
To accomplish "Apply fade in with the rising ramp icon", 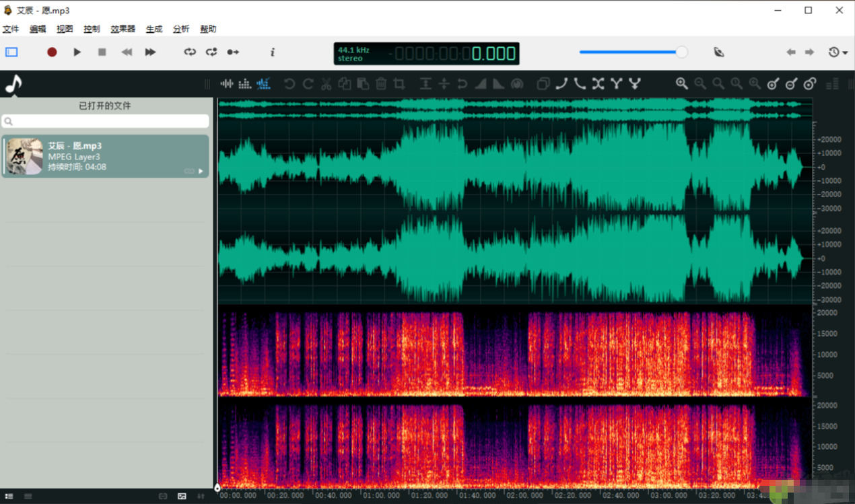I will click(x=481, y=83).
